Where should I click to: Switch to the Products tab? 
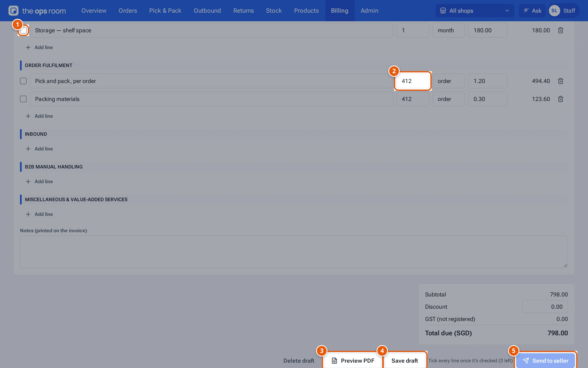(306, 11)
